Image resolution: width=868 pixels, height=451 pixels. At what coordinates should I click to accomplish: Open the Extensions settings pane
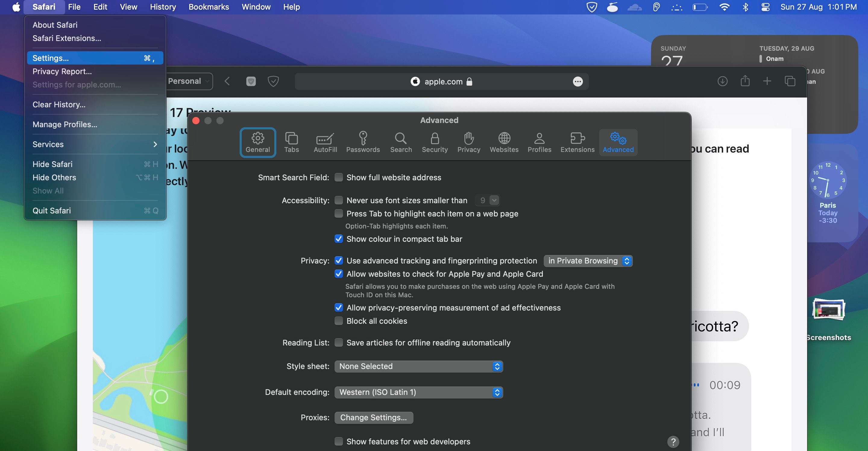[577, 142]
